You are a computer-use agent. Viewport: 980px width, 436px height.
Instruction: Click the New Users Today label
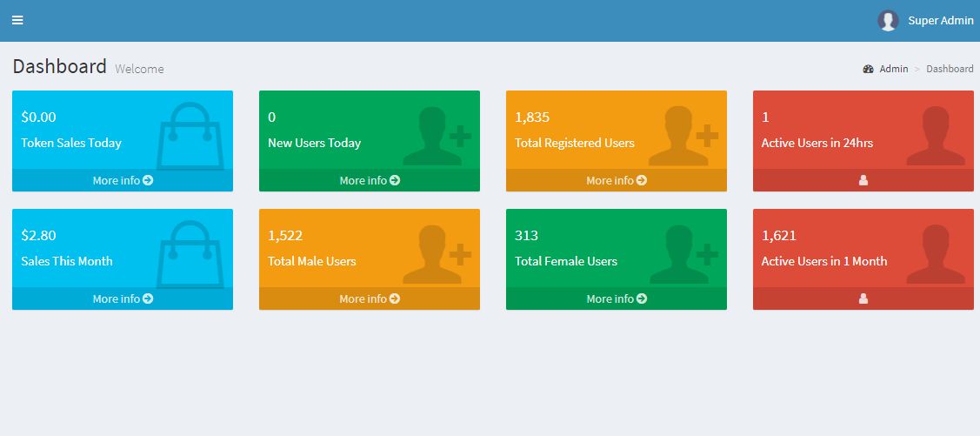point(315,143)
